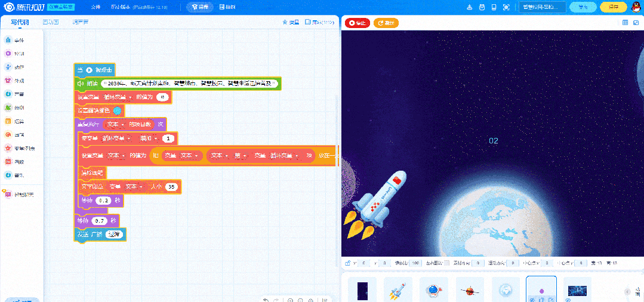This screenshot has height=302, width=644.
Task: Click the mobile phone preview icon
Action: click(494, 7)
